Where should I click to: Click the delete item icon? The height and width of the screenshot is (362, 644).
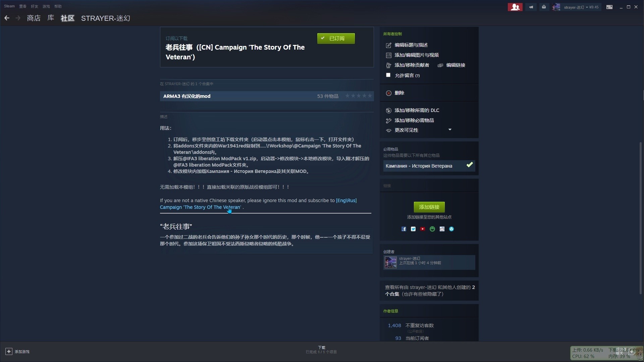(388, 93)
